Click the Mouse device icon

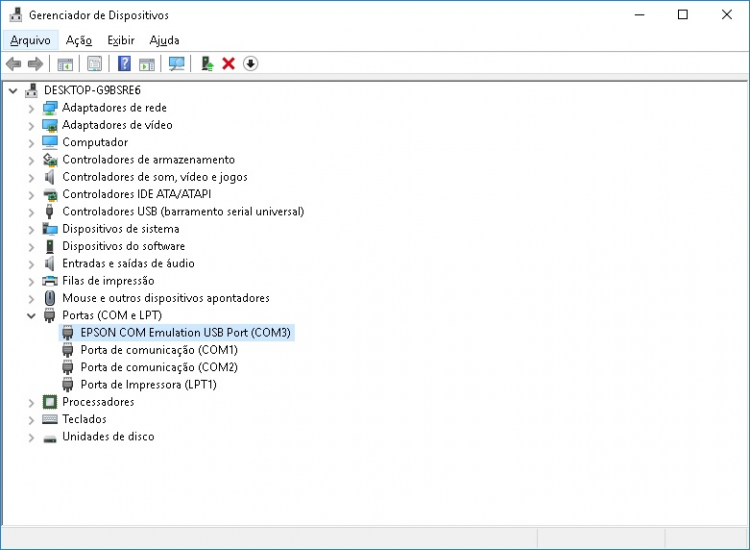pos(50,298)
